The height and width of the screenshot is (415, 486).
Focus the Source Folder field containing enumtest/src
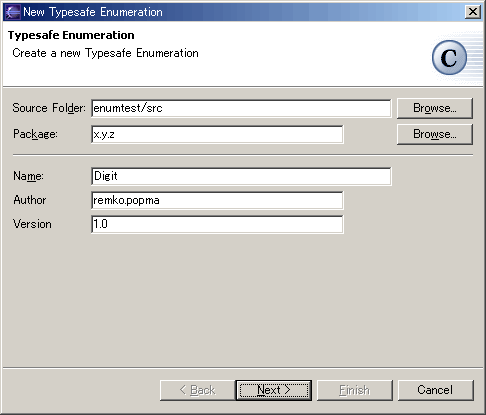point(241,108)
